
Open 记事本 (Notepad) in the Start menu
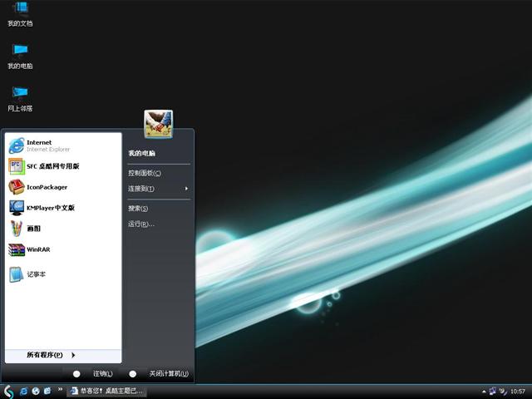point(63,274)
